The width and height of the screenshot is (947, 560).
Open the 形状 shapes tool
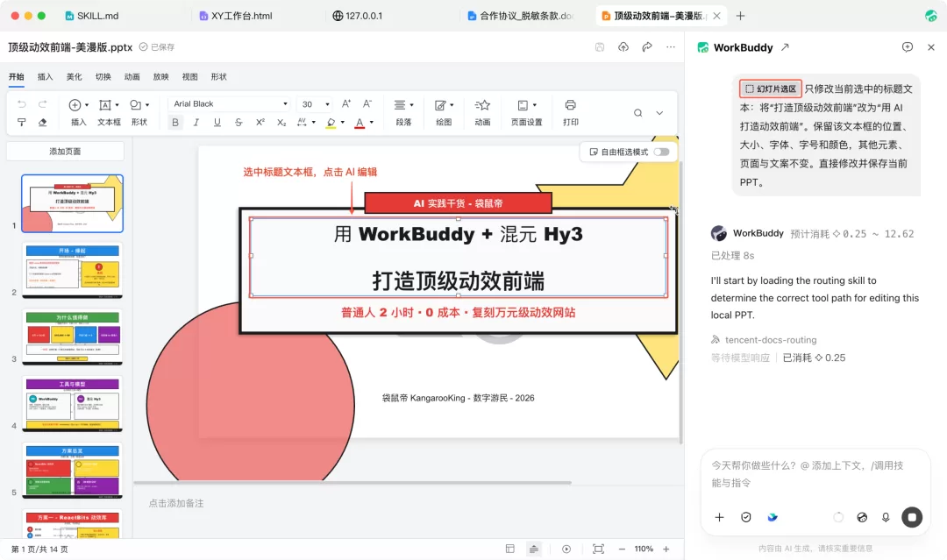tap(139, 112)
